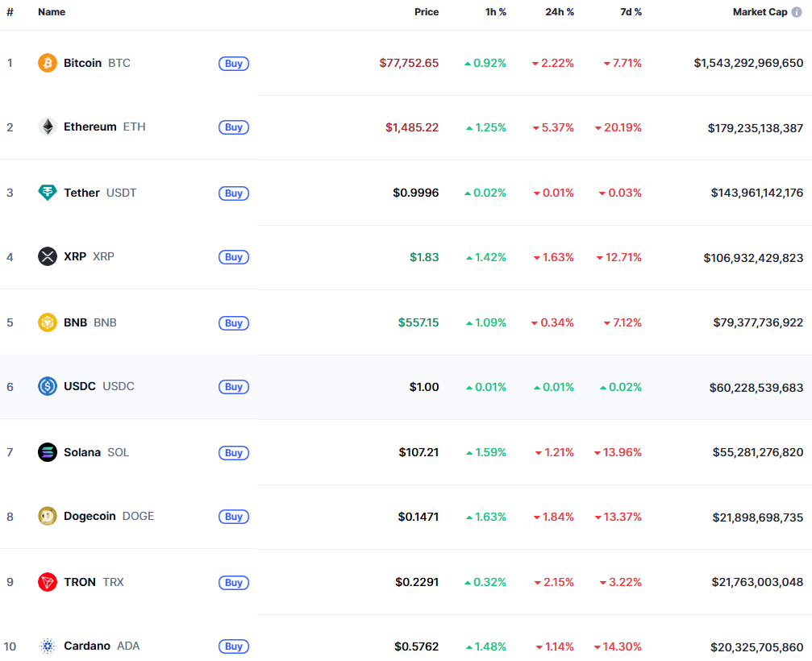Click the Cardano logo icon
This screenshot has height=661, width=812.
tap(48, 646)
